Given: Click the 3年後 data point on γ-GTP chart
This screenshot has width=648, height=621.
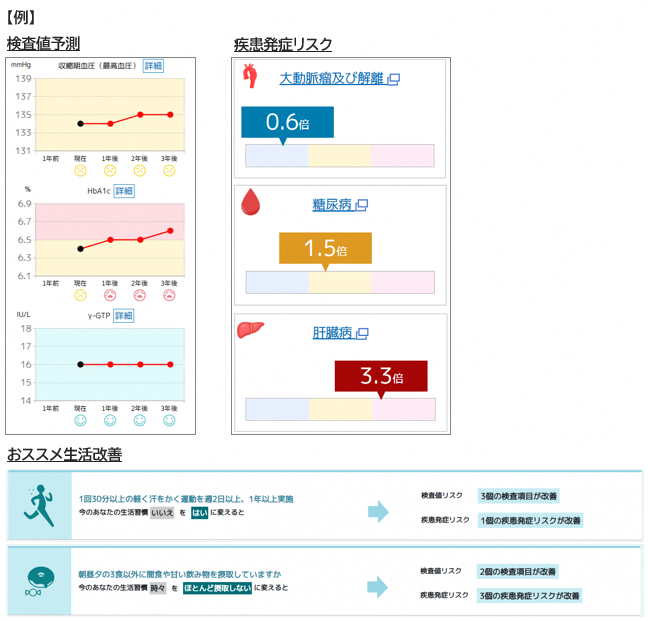Looking at the screenshot, I should click(x=170, y=364).
